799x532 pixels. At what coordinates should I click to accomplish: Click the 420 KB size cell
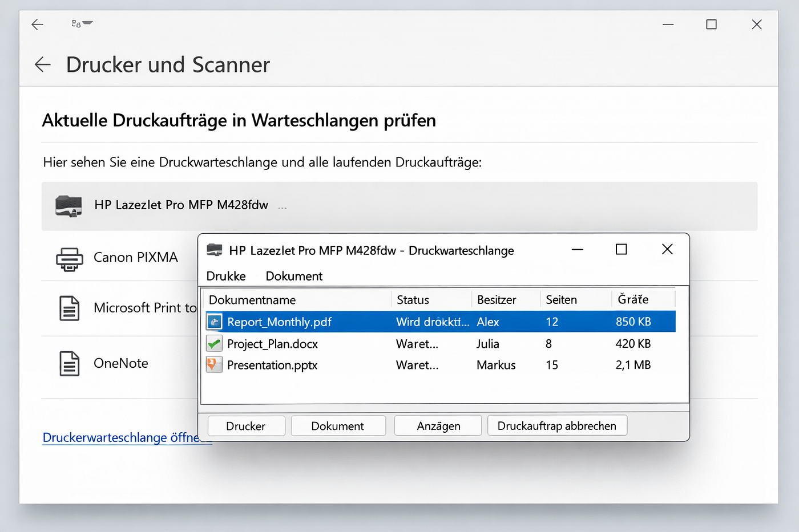[x=633, y=343]
